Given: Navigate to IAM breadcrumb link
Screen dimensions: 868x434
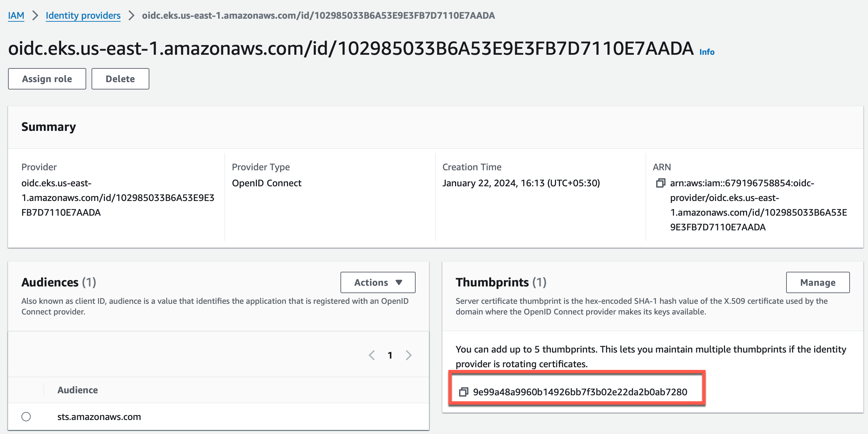Looking at the screenshot, I should [x=16, y=15].
